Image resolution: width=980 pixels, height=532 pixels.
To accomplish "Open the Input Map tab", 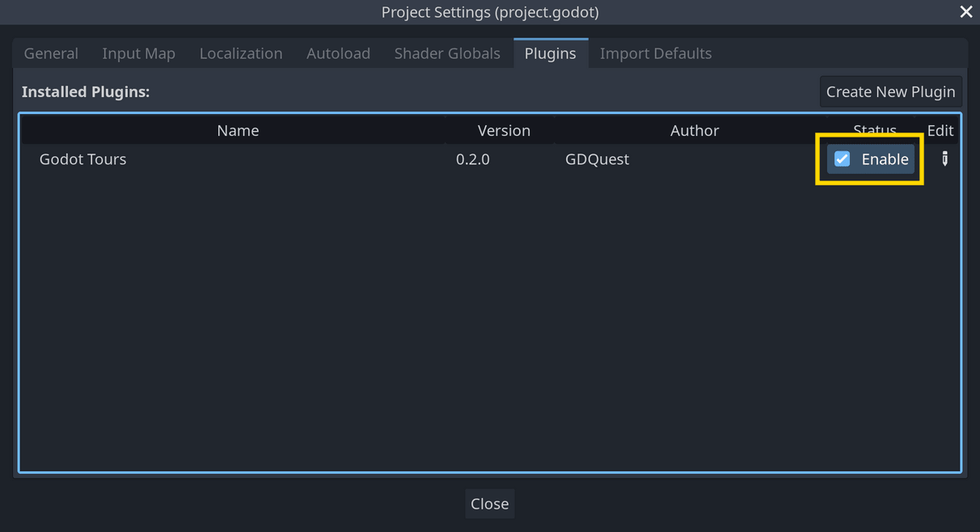I will [x=138, y=53].
